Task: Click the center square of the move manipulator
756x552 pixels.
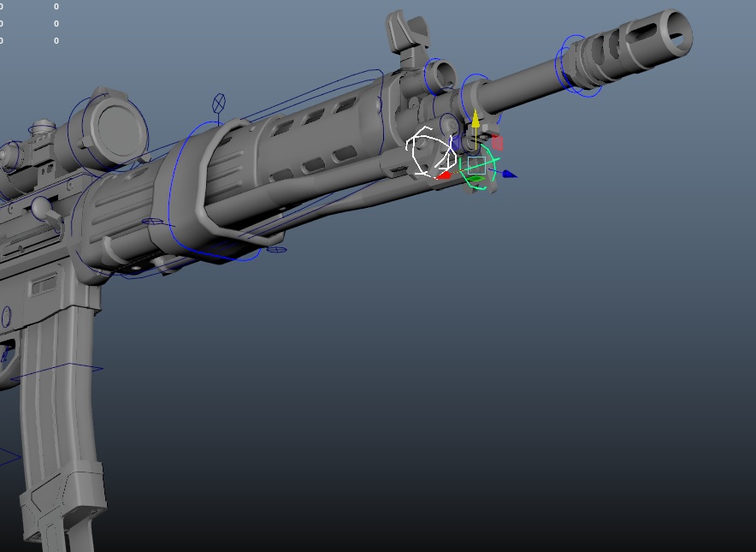Action: click(477, 165)
